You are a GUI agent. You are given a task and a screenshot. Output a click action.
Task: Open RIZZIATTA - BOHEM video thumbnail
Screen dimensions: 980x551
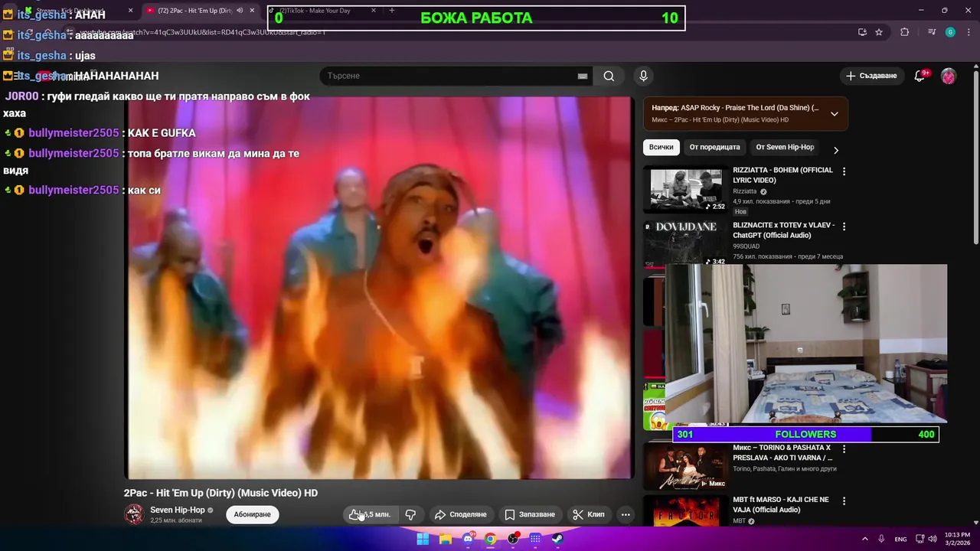[685, 189]
